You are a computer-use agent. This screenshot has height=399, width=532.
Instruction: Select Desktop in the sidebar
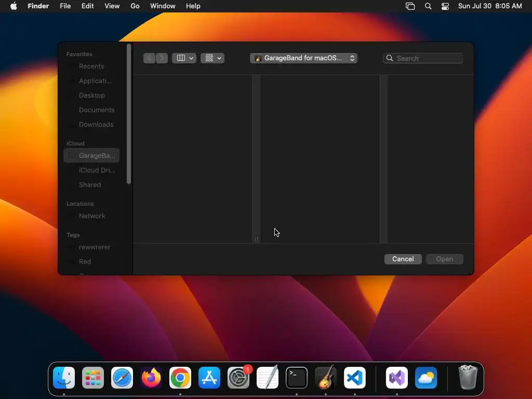pos(91,96)
